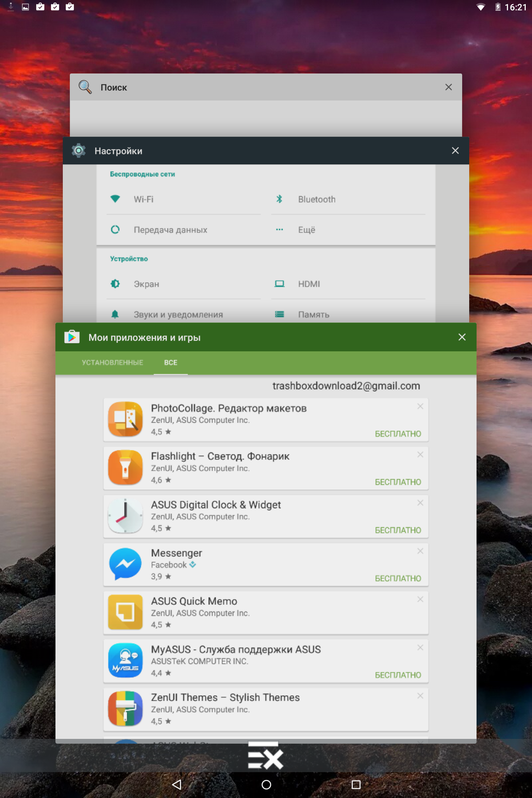532x798 pixels.
Task: Tap the three-dots More icon in Settings
Action: coord(279,229)
